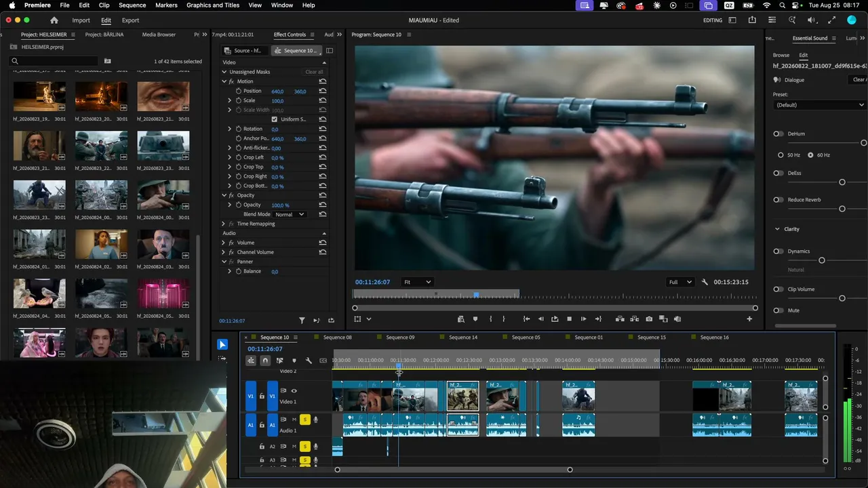Click Go to Out point button
Image resolution: width=868 pixels, height=488 pixels.
(x=598, y=319)
